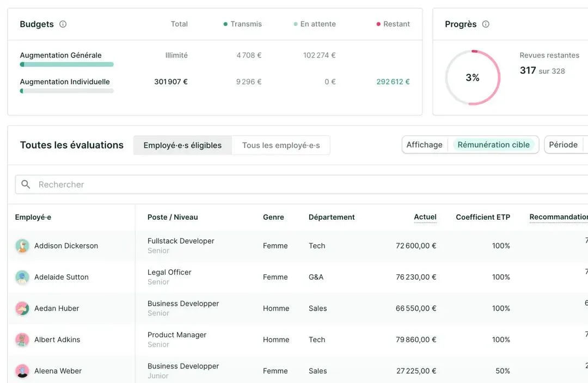Click the 3% progress ring
The height and width of the screenshot is (383, 588).
point(473,78)
